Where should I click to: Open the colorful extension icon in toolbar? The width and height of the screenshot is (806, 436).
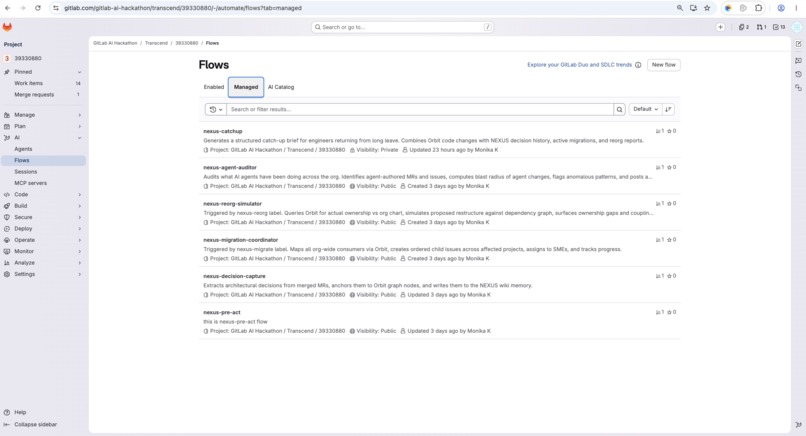pos(728,8)
